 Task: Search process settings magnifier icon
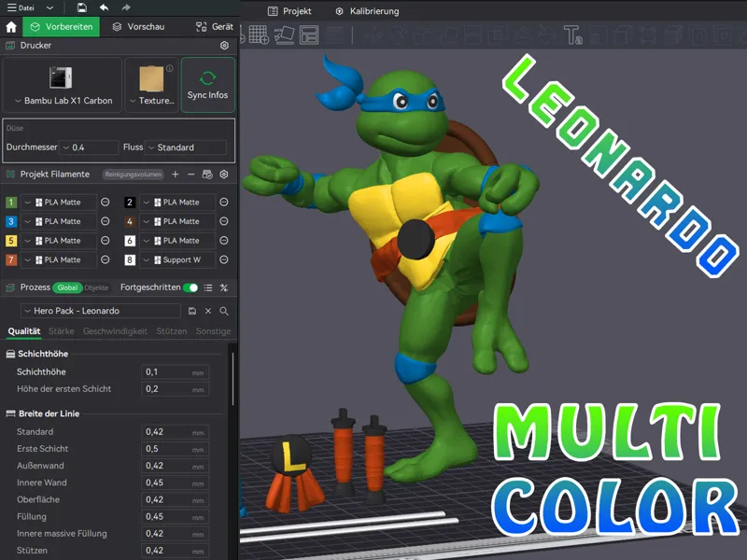tap(224, 311)
